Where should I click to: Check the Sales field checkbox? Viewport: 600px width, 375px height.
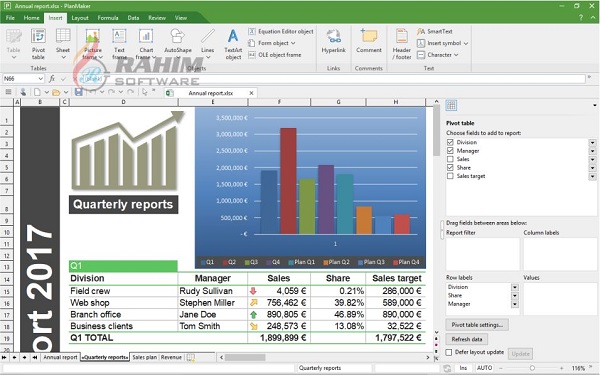[450, 159]
